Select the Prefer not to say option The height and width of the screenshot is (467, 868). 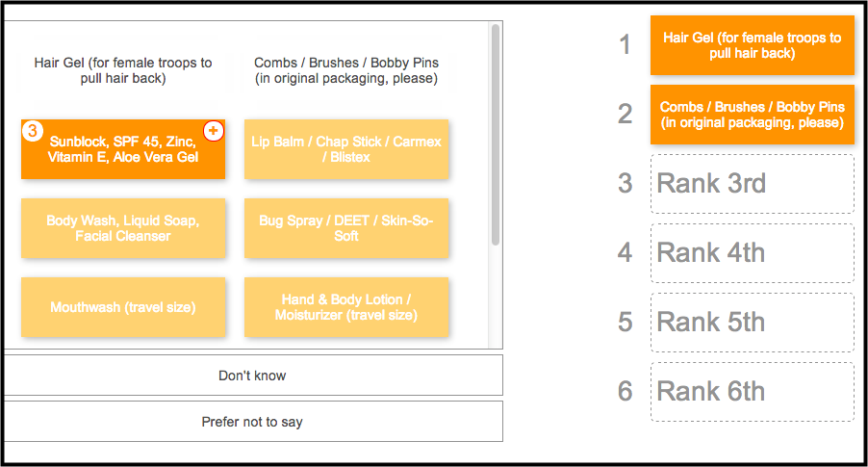pyautogui.click(x=252, y=422)
